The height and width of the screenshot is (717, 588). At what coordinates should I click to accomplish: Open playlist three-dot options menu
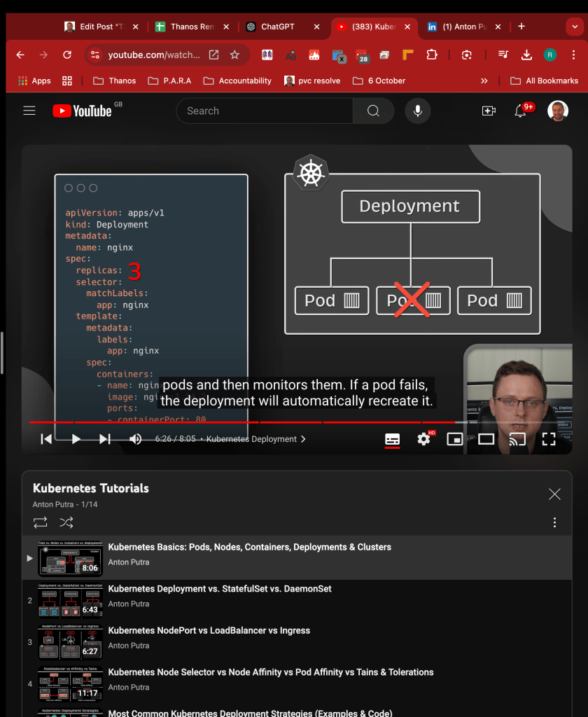(554, 522)
